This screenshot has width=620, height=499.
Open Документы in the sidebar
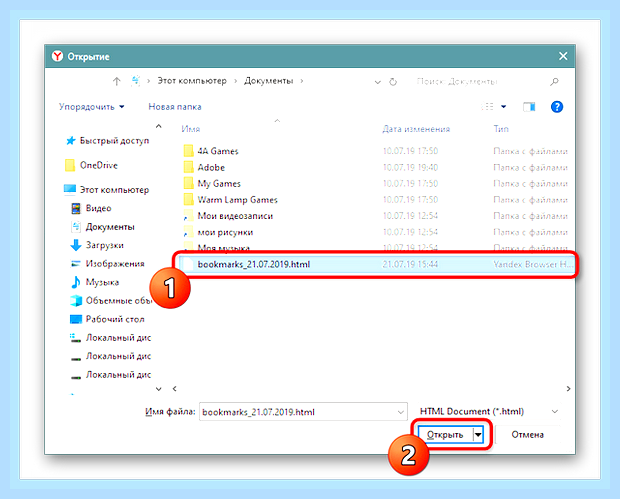pyautogui.click(x=110, y=227)
